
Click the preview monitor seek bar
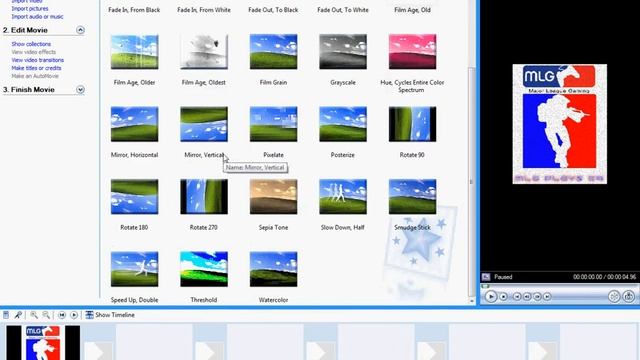[558, 286]
